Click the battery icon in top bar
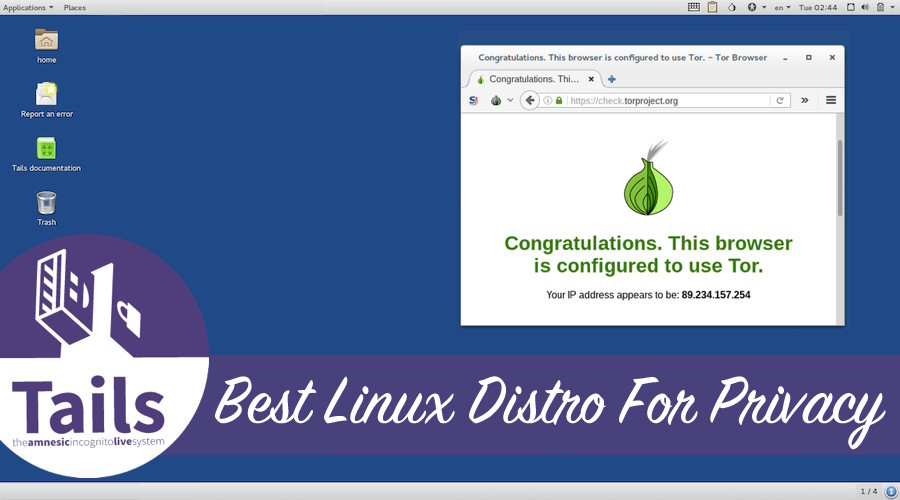The width and height of the screenshot is (900, 500). (x=880, y=7)
